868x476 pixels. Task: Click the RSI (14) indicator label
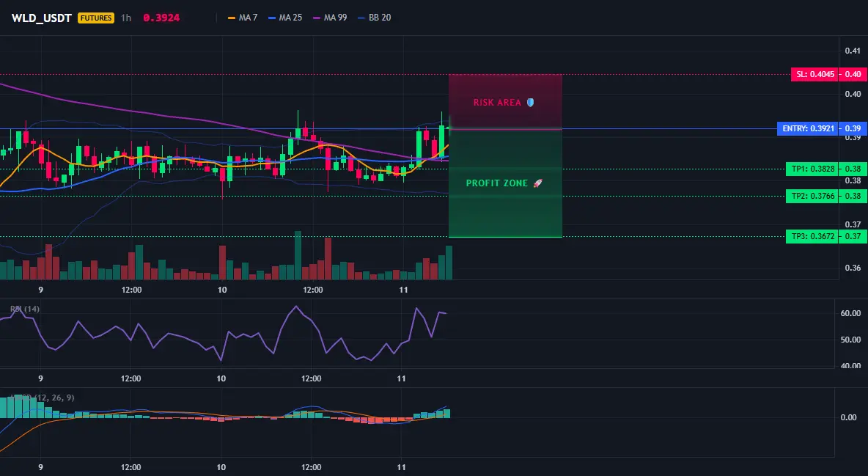coord(25,309)
